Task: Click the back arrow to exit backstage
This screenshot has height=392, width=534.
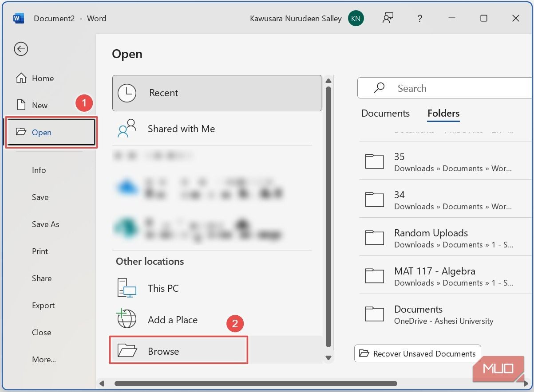Action: tap(21, 49)
